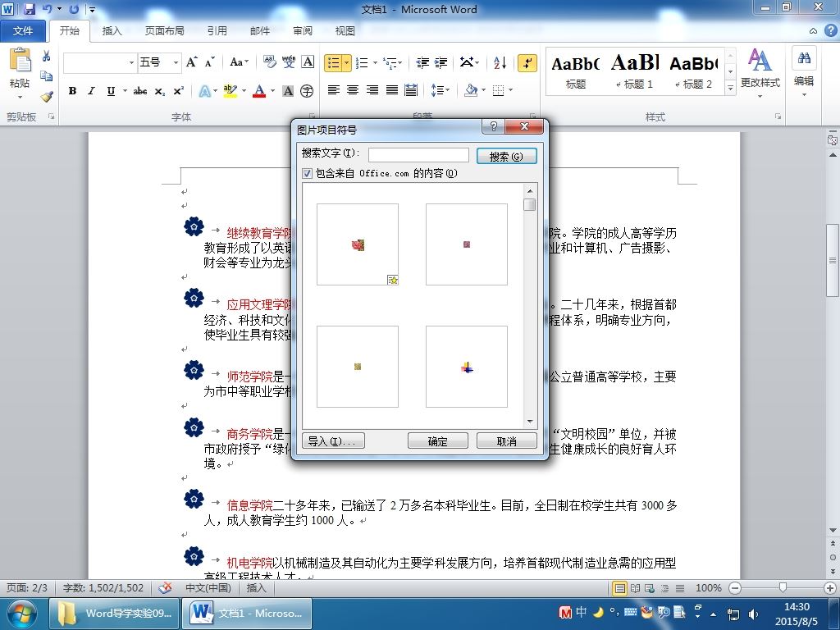Toggle Show/Hide paragraph marks

point(527,62)
